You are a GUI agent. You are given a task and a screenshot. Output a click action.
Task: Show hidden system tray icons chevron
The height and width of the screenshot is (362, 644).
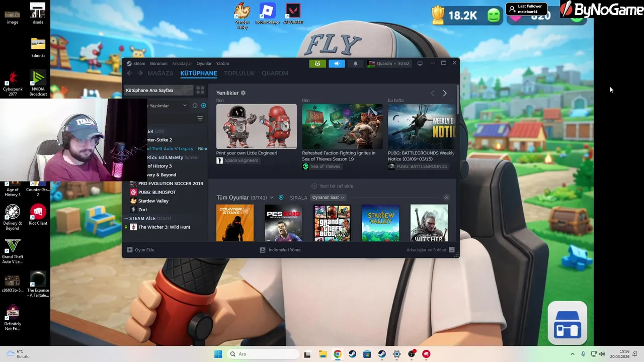(x=572, y=354)
